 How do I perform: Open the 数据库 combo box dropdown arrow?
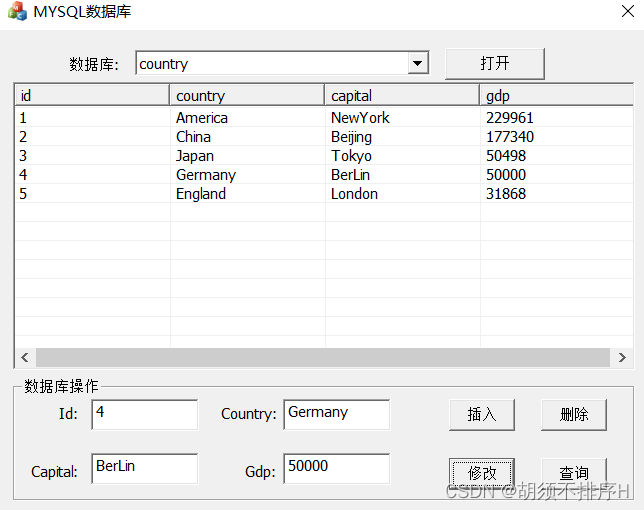tap(418, 63)
